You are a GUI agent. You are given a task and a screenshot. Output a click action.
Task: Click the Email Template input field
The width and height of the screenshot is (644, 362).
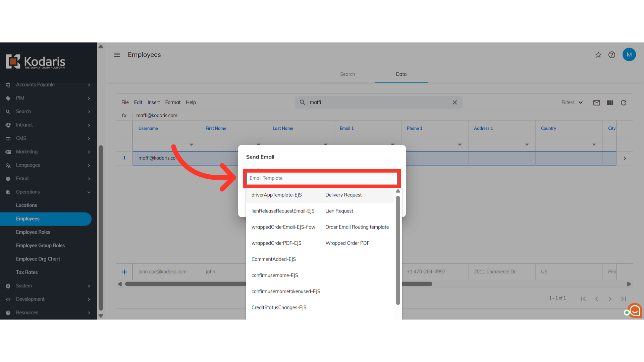[321, 178]
